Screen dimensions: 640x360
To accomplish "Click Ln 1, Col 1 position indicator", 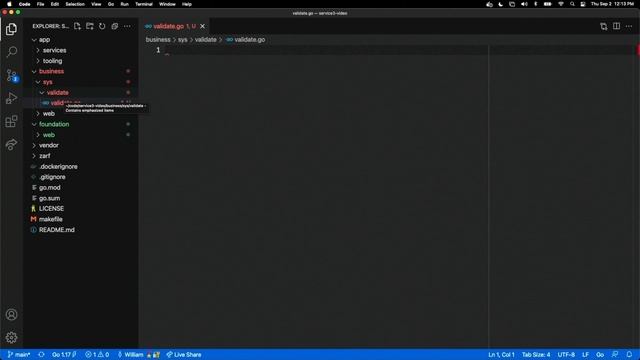I will [x=501, y=354].
